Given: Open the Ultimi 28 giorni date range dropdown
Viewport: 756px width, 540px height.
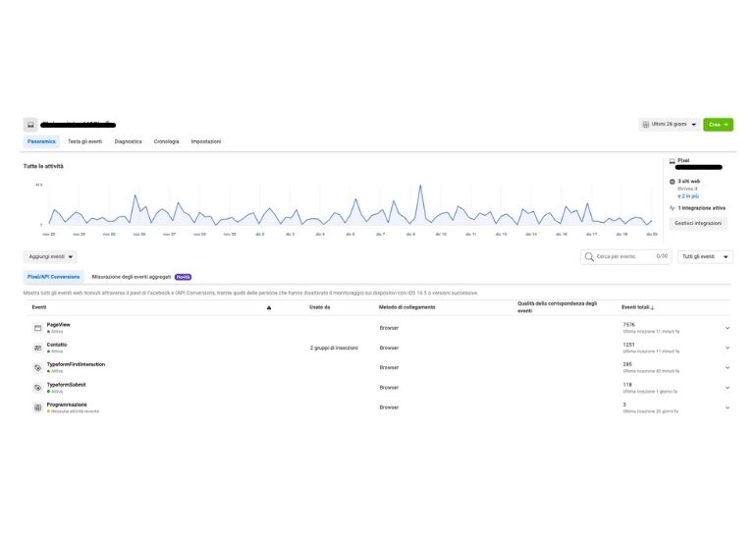Looking at the screenshot, I should click(x=670, y=125).
